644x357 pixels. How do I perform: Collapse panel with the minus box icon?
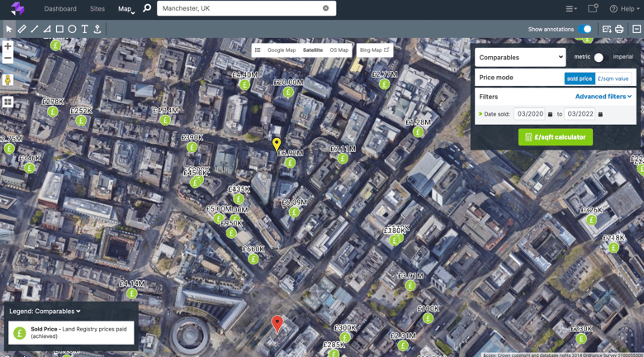click(x=637, y=29)
